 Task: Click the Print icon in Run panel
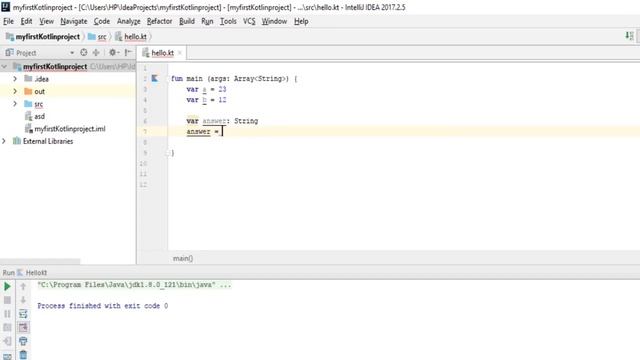tap(23, 341)
